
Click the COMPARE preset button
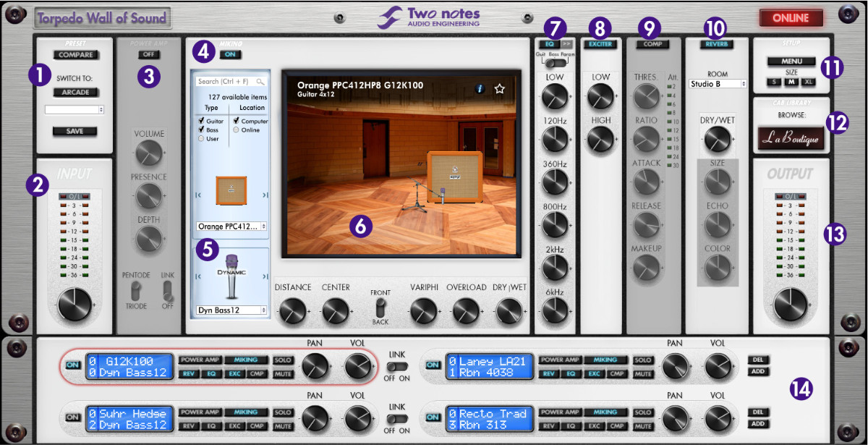click(75, 54)
